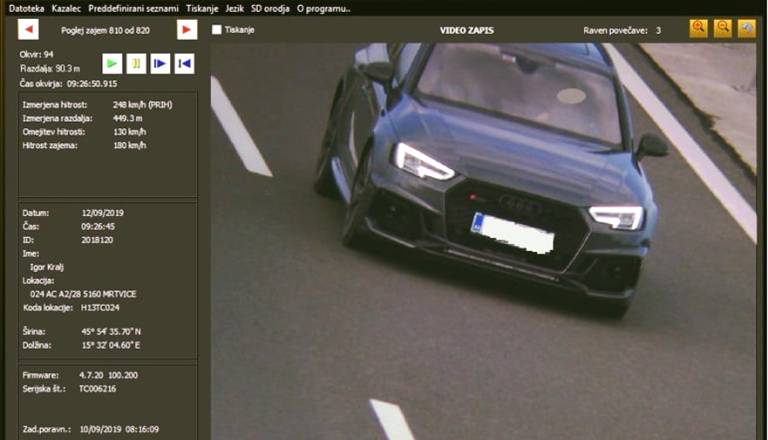The height and width of the screenshot is (440, 768).
Task: Expand the Preddefinirani seznami menu
Action: tap(134, 7)
